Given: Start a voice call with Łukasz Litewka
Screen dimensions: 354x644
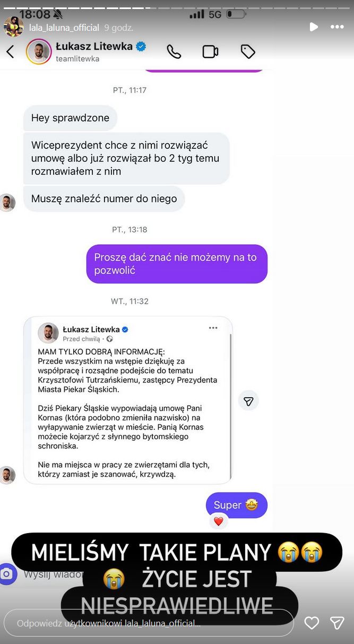Looking at the screenshot, I should click(174, 51).
